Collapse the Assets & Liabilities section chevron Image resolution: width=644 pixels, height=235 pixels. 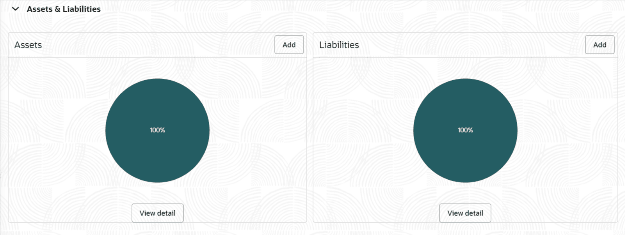(x=15, y=9)
